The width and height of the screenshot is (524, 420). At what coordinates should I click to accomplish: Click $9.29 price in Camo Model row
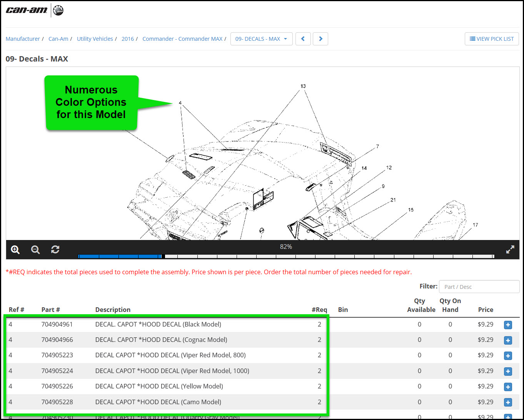click(x=486, y=402)
